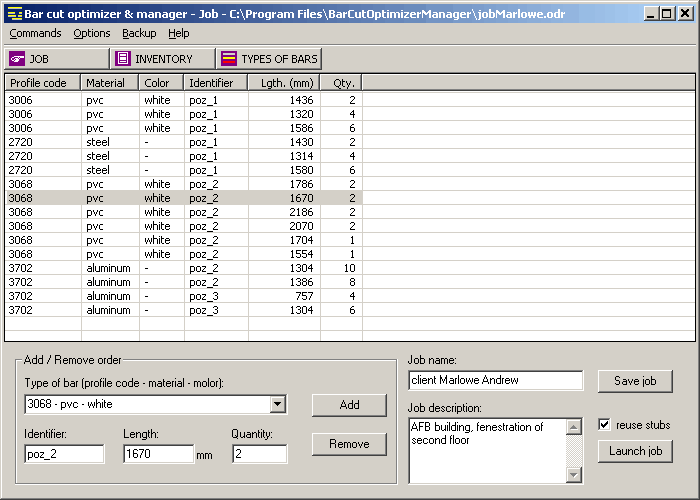Click the Length input field
The height and width of the screenshot is (500, 700).
pos(158,454)
